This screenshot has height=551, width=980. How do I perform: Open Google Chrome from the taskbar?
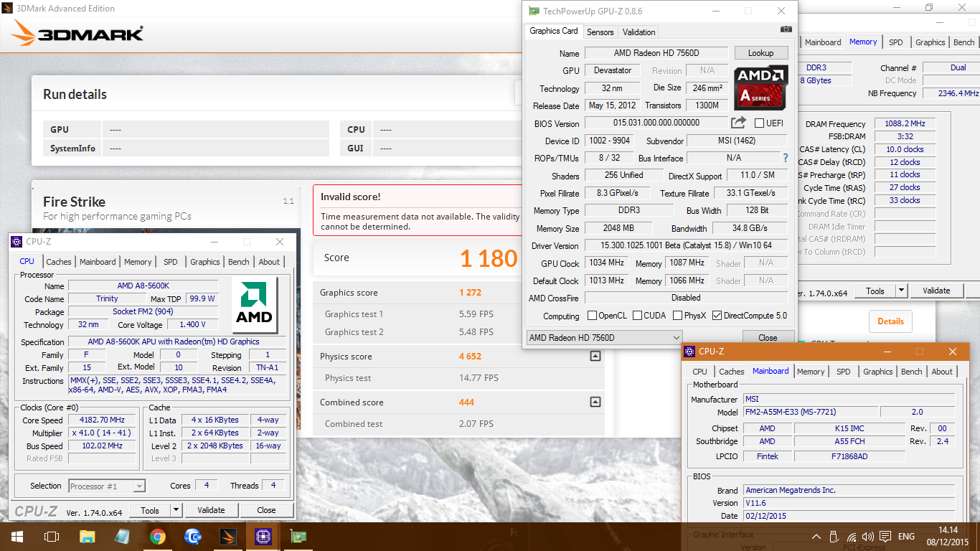(x=158, y=536)
